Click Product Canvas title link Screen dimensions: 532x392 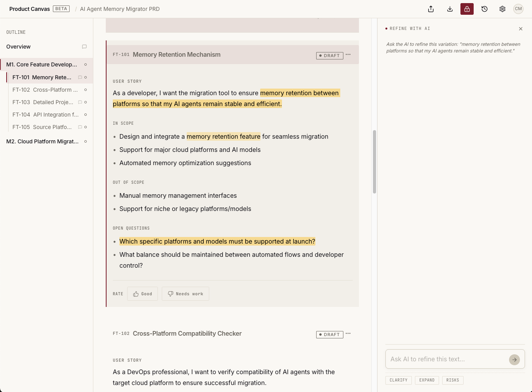click(x=30, y=9)
